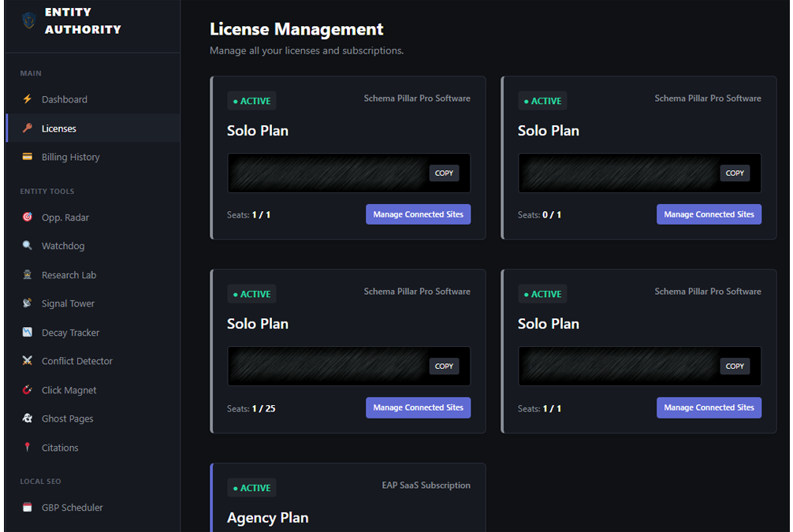Open Billing History from the MAIN menu
This screenshot has width=793, height=532.
tap(70, 157)
